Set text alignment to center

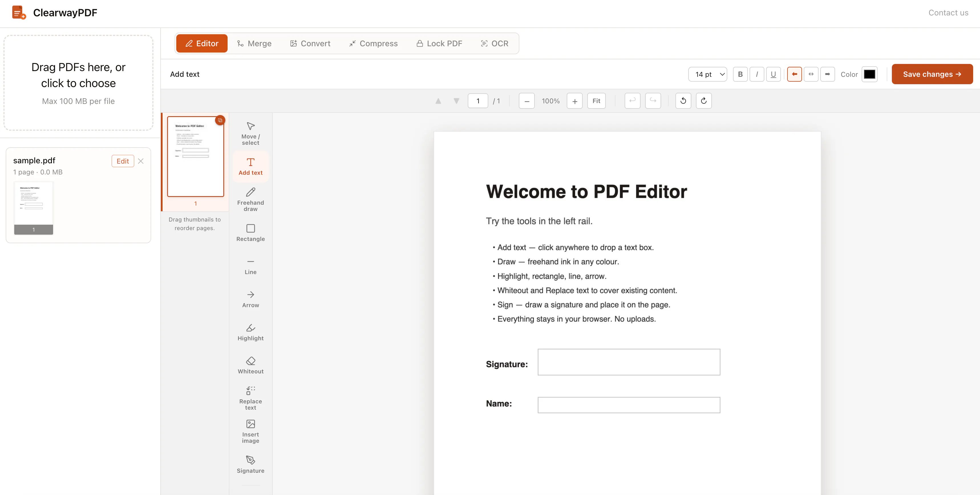[x=811, y=74]
